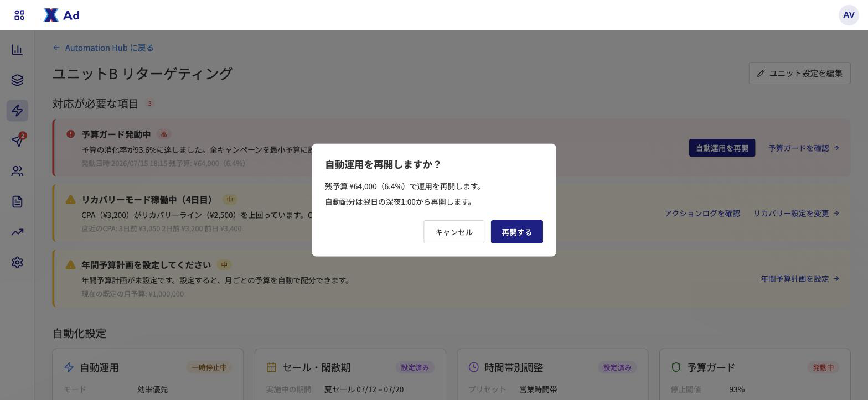Click warning triangle beside 年間予算計画を設定してください

pos(71,264)
